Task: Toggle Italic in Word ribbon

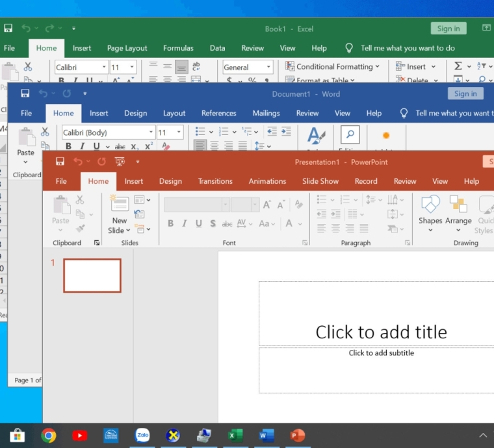Action: tap(83, 146)
